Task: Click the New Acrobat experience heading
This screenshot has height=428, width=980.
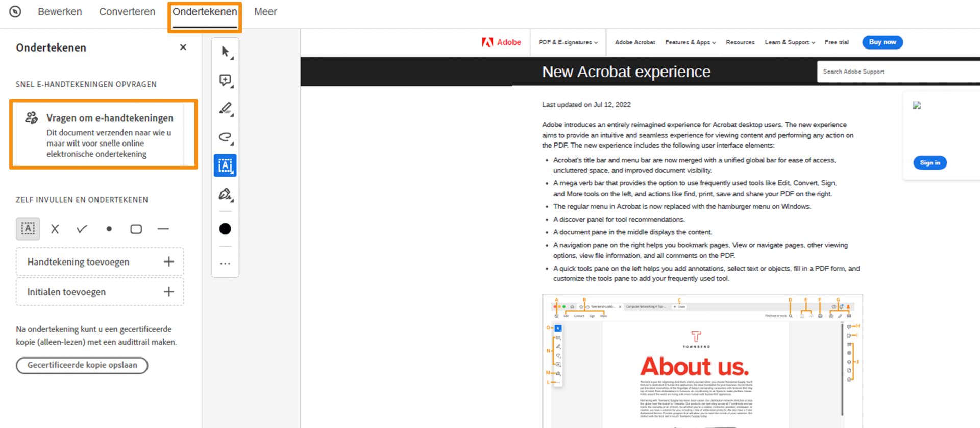Action: [x=626, y=72]
